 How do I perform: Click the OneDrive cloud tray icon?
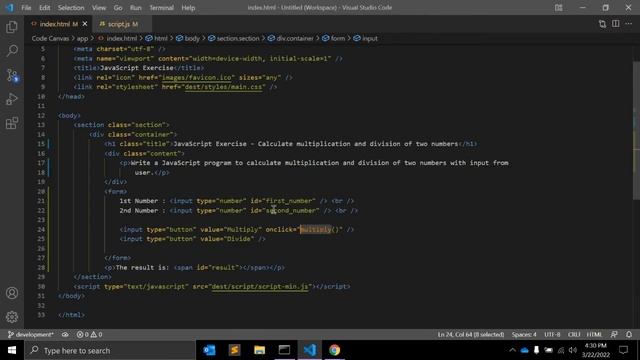click(524, 350)
